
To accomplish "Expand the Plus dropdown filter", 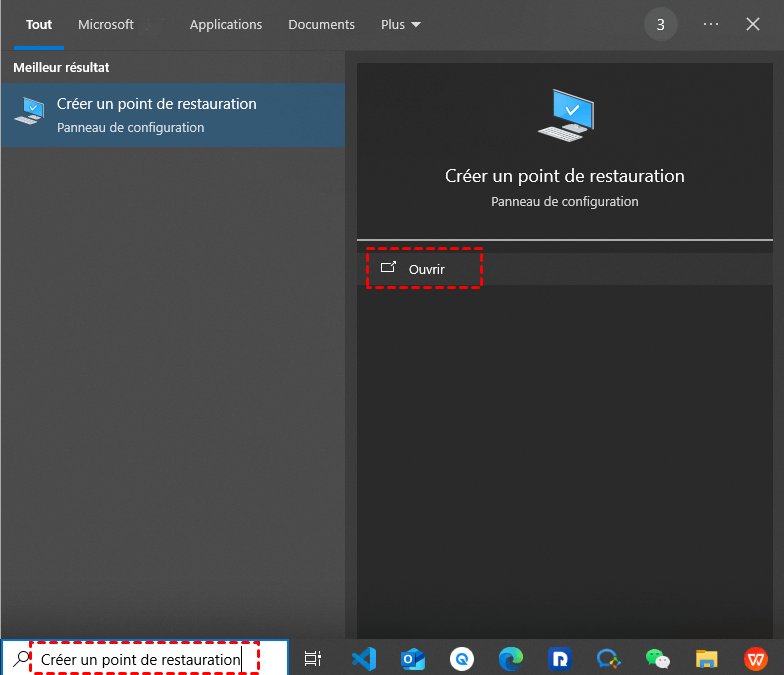I will [401, 24].
